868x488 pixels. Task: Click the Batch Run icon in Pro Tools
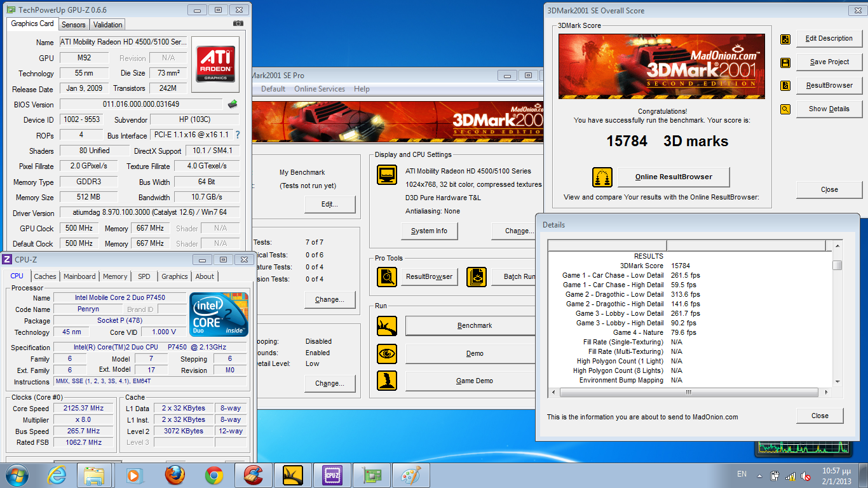pyautogui.click(x=477, y=276)
